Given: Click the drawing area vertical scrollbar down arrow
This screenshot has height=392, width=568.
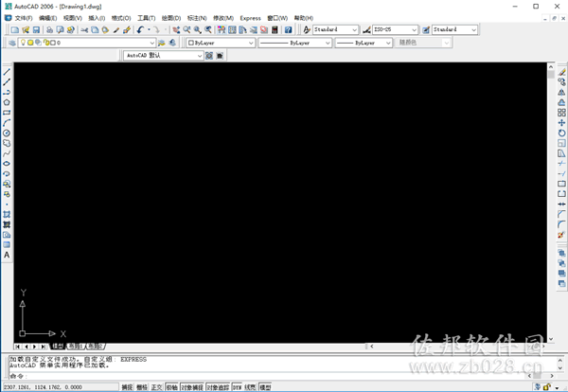Looking at the screenshot, I should coord(551,339).
